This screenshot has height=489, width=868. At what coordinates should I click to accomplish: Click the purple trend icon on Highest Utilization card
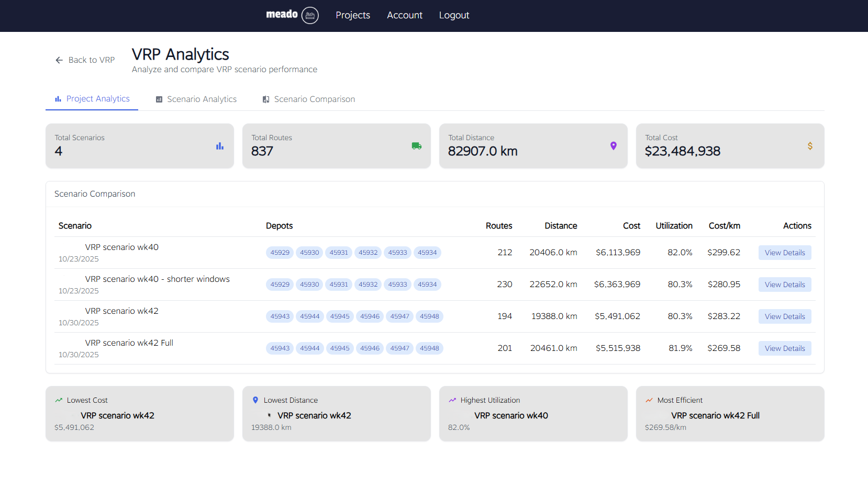[x=452, y=400]
